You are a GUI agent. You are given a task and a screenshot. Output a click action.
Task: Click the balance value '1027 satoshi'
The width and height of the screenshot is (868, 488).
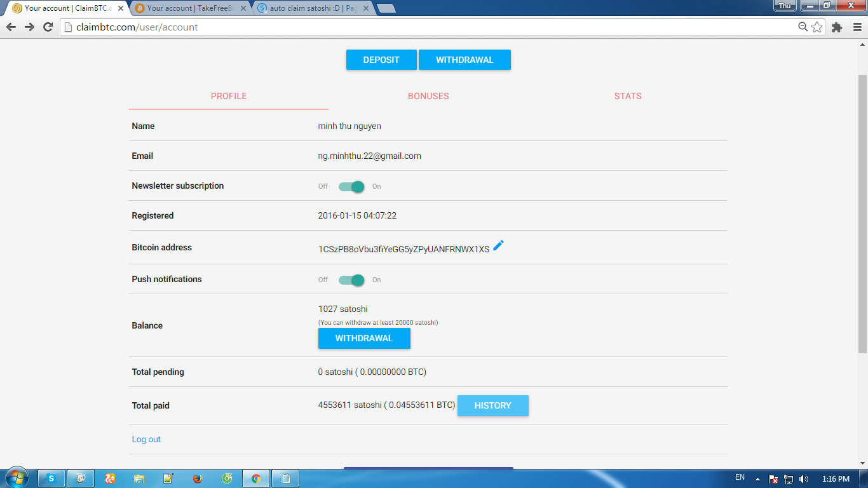tap(343, 309)
